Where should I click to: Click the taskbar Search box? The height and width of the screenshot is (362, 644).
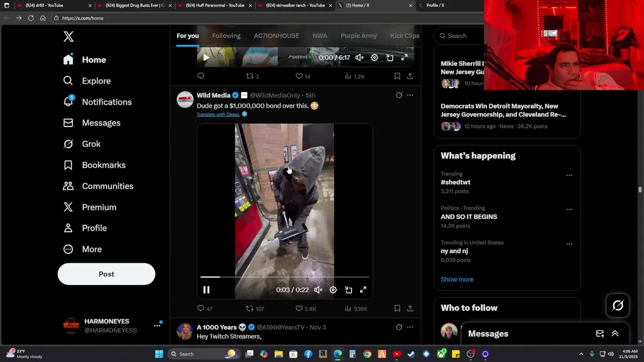[205, 354]
